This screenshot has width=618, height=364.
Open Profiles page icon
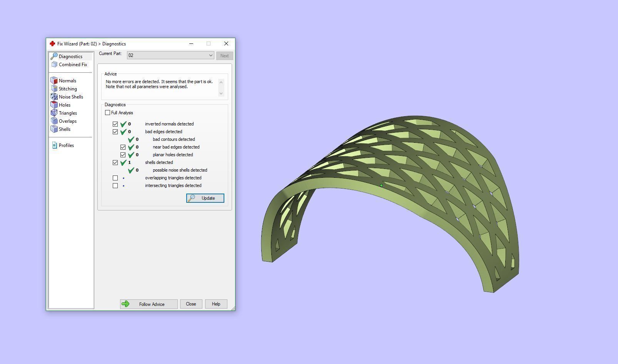coord(54,145)
